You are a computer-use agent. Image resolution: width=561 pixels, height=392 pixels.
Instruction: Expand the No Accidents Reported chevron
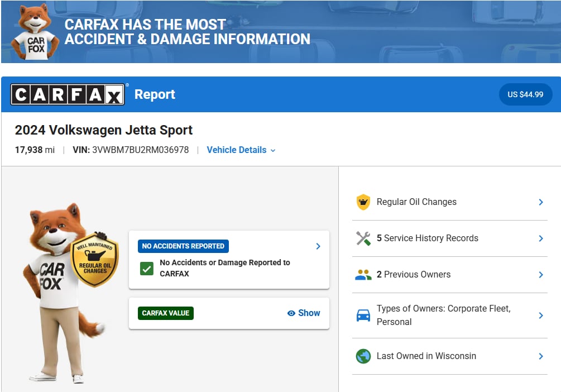click(318, 246)
